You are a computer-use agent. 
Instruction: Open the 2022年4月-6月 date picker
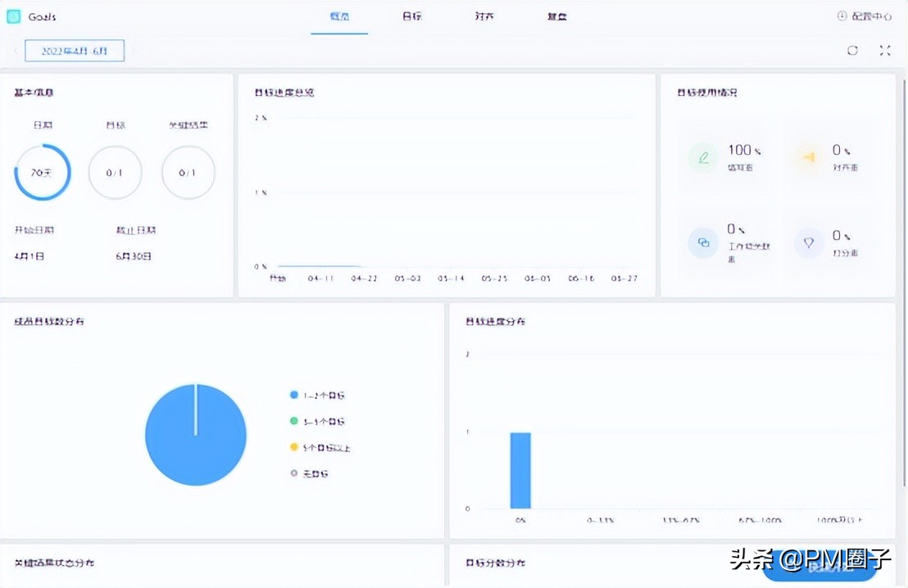(75, 50)
